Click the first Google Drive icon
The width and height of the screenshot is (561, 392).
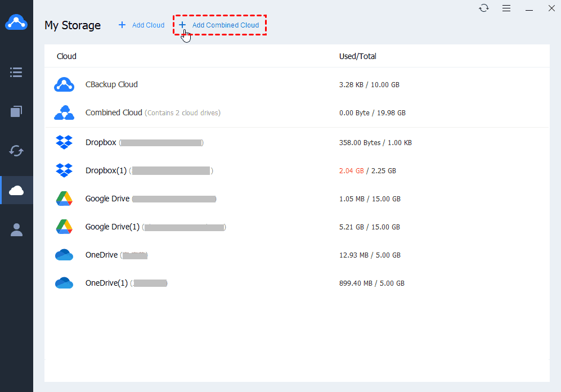tap(64, 199)
